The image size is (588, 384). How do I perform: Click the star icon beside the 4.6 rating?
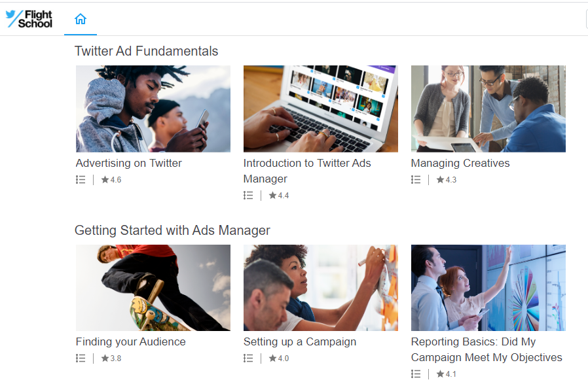click(105, 179)
